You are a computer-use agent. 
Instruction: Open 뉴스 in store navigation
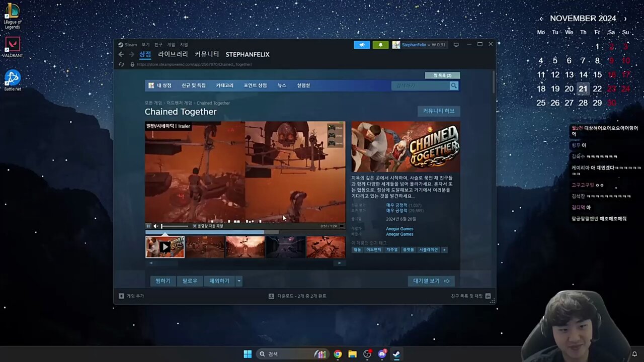click(x=282, y=85)
